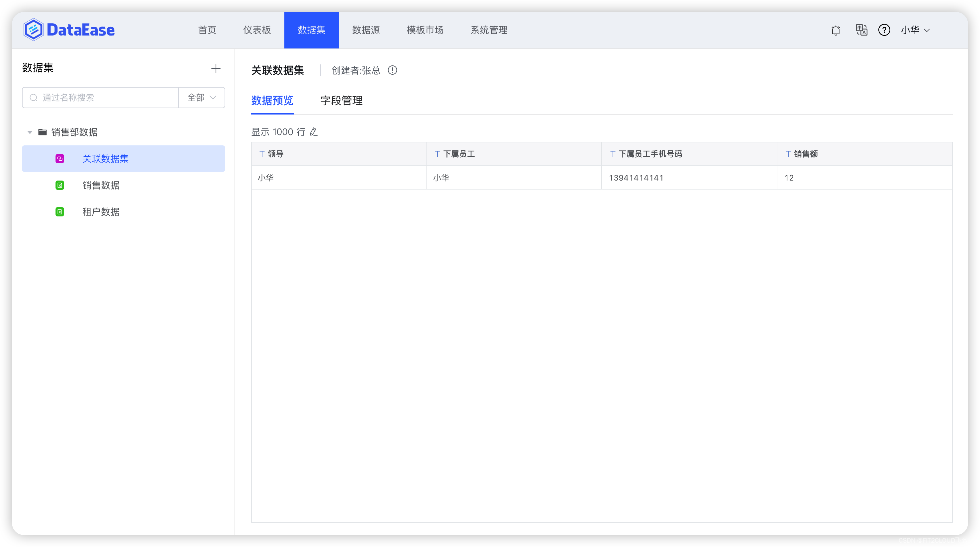Click the help question mark icon
Screen dimensions: 980x547
pyautogui.click(x=885, y=30)
